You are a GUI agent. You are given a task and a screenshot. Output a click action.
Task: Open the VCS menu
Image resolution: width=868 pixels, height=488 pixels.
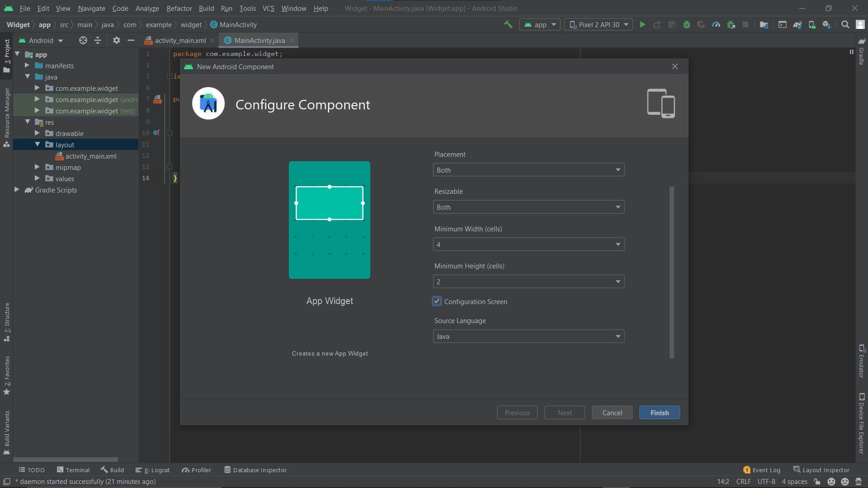coord(268,8)
